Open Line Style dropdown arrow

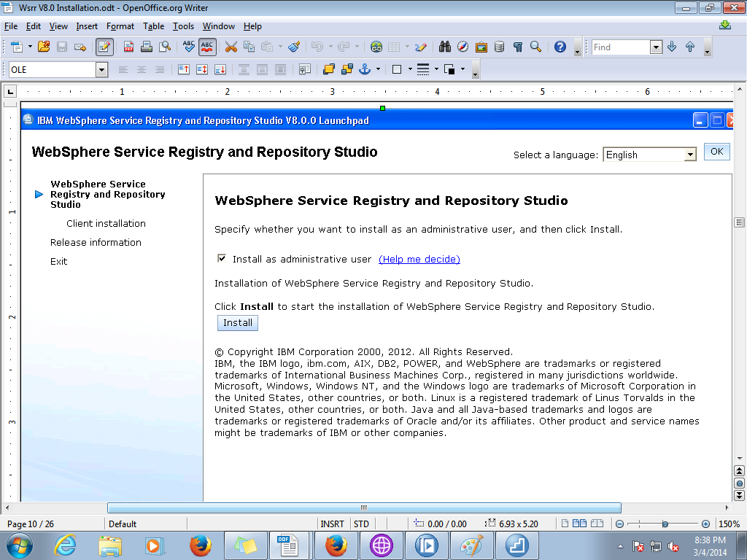436,69
